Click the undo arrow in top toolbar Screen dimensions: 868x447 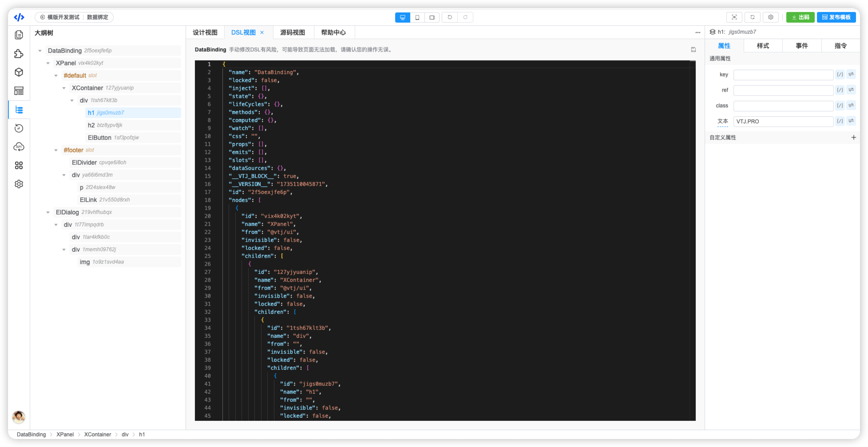tap(450, 17)
